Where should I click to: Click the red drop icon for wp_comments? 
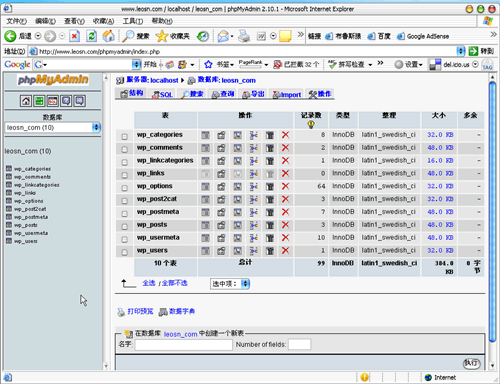pos(286,148)
